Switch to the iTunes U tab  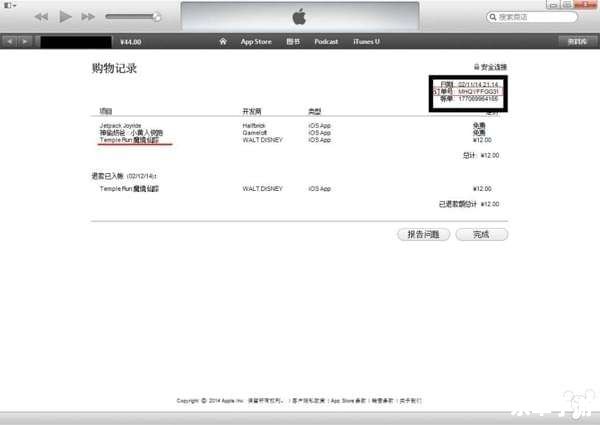point(366,42)
